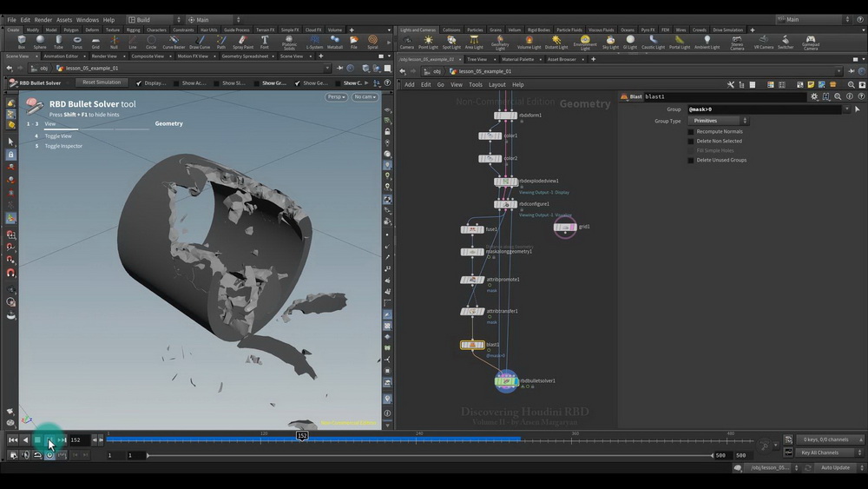
Task: Add an Area Light
Action: 474,42
